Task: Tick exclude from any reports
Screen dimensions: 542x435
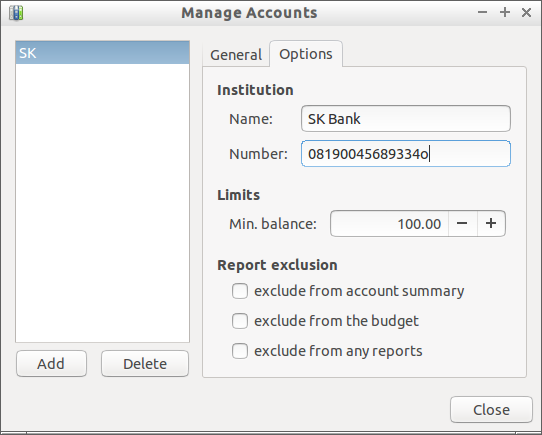Action: tap(240, 351)
